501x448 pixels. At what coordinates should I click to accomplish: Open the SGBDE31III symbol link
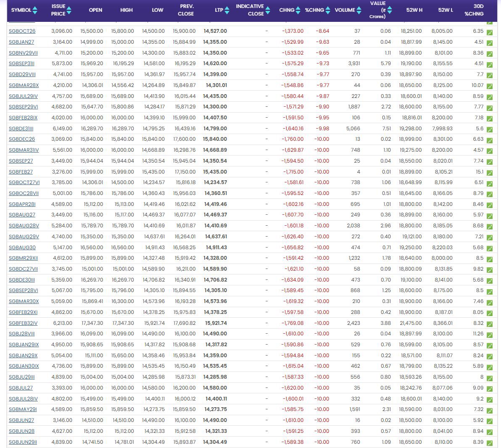click(21, 129)
